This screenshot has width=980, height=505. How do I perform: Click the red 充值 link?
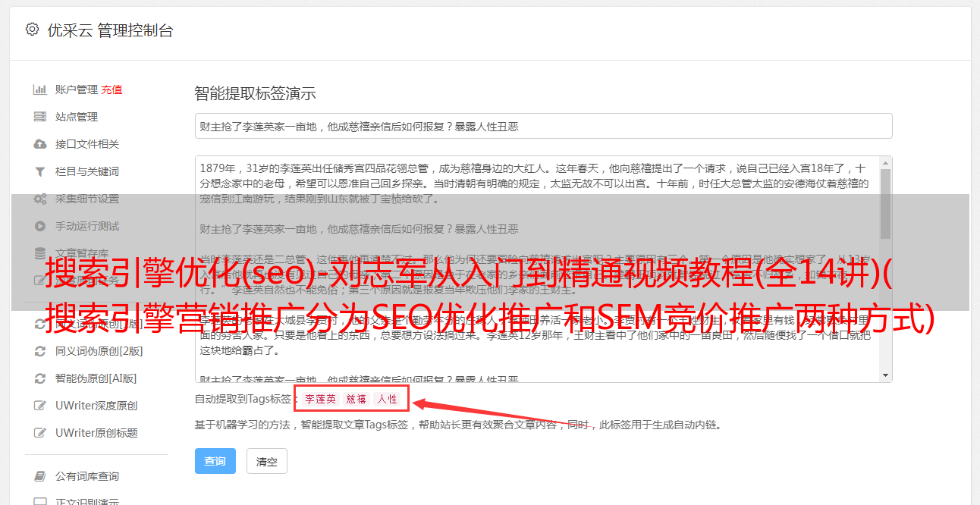click(112, 89)
